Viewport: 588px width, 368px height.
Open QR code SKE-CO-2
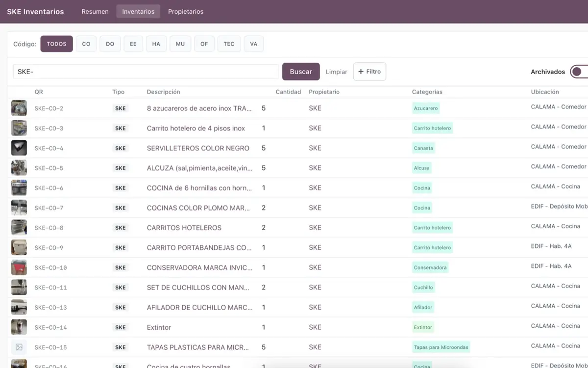point(49,108)
